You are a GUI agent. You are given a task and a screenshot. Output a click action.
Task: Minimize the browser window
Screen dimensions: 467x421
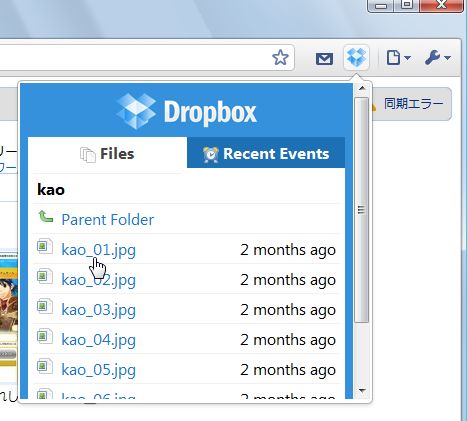pyautogui.click(x=382, y=5)
